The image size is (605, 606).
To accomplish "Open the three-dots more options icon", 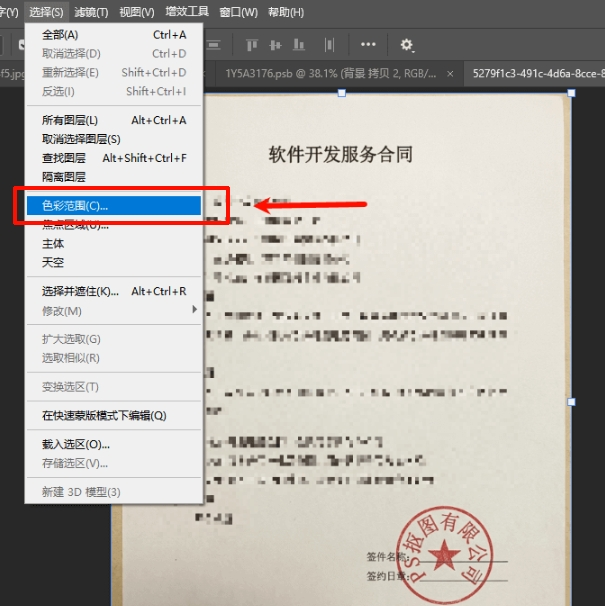I will point(368,44).
